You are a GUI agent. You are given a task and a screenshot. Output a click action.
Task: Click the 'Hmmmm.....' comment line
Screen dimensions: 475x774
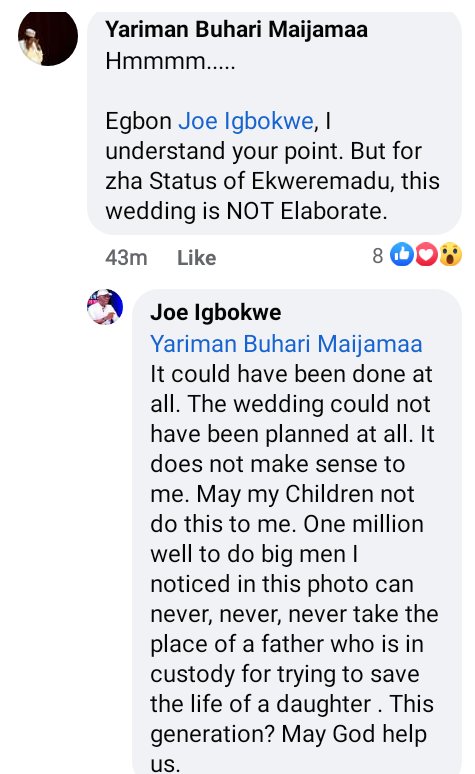170,62
